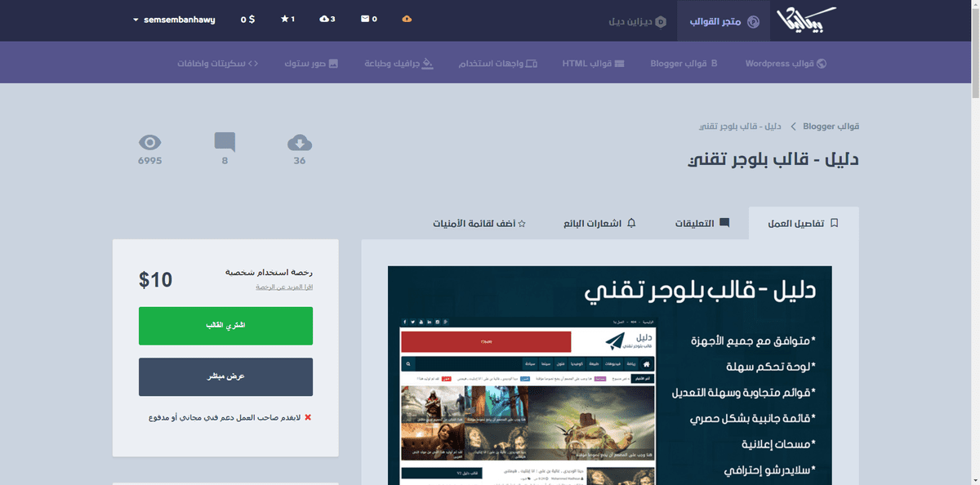
Task: Open the سكربتات واضافات menu item
Action: tap(216, 63)
